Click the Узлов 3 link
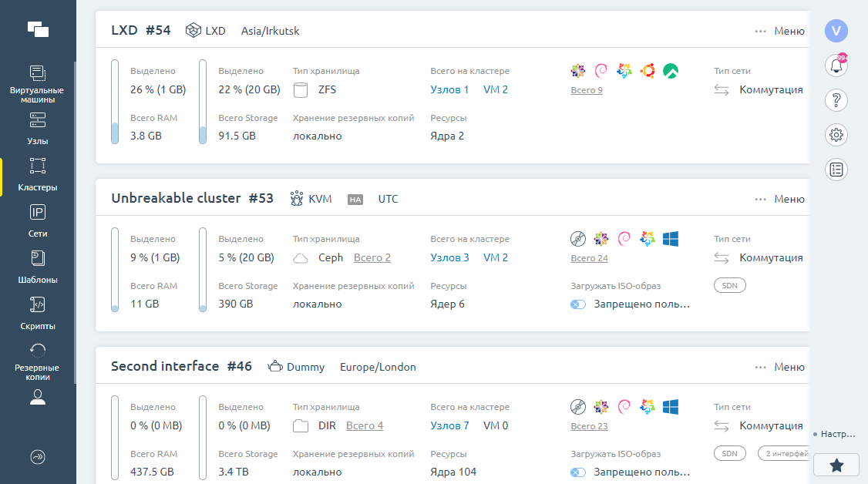The width and height of the screenshot is (868, 484). [449, 258]
